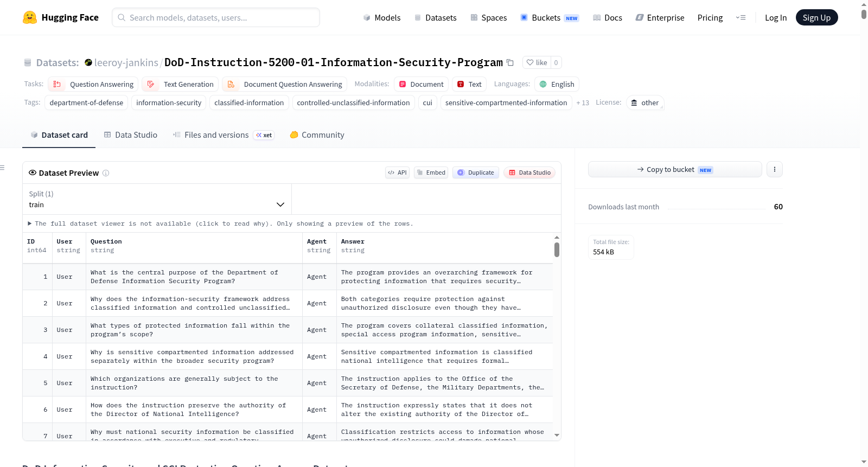Click the Question Answering task tag
The width and height of the screenshot is (868, 467).
(x=93, y=84)
